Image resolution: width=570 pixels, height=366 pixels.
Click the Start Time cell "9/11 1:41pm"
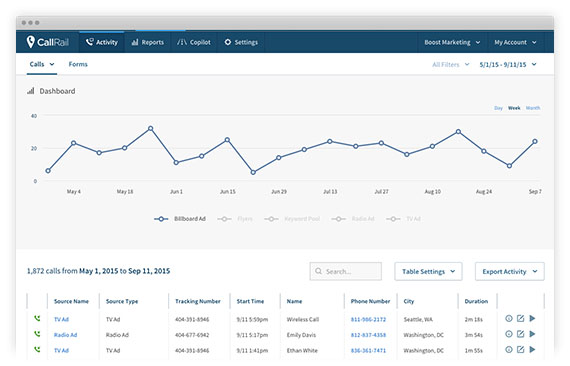[x=252, y=351]
